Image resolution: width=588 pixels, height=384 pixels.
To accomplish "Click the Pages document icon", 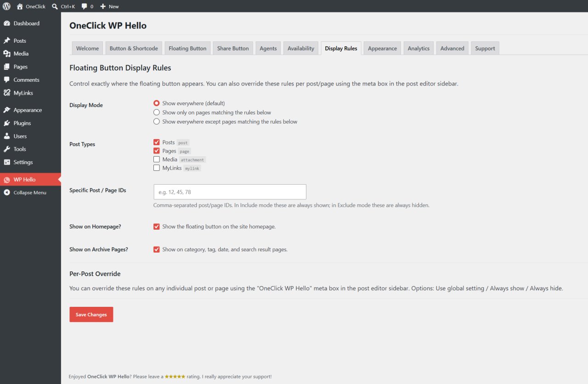I will 7,67.
